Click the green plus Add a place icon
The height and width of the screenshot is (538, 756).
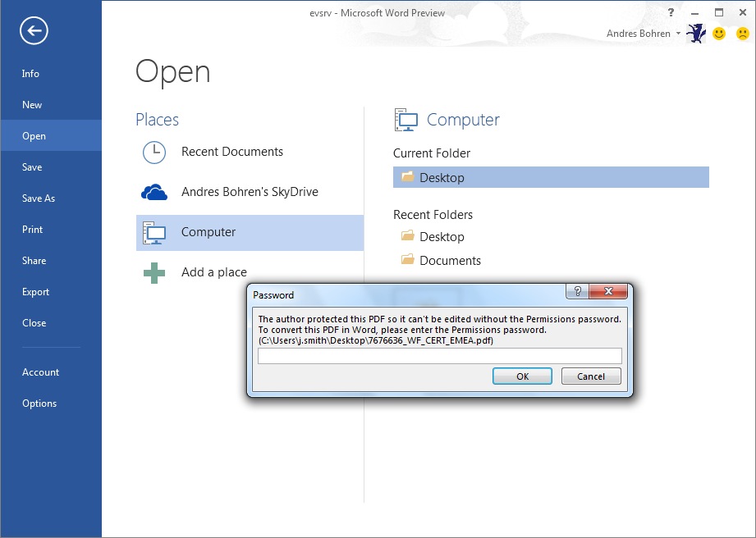pyautogui.click(x=154, y=273)
